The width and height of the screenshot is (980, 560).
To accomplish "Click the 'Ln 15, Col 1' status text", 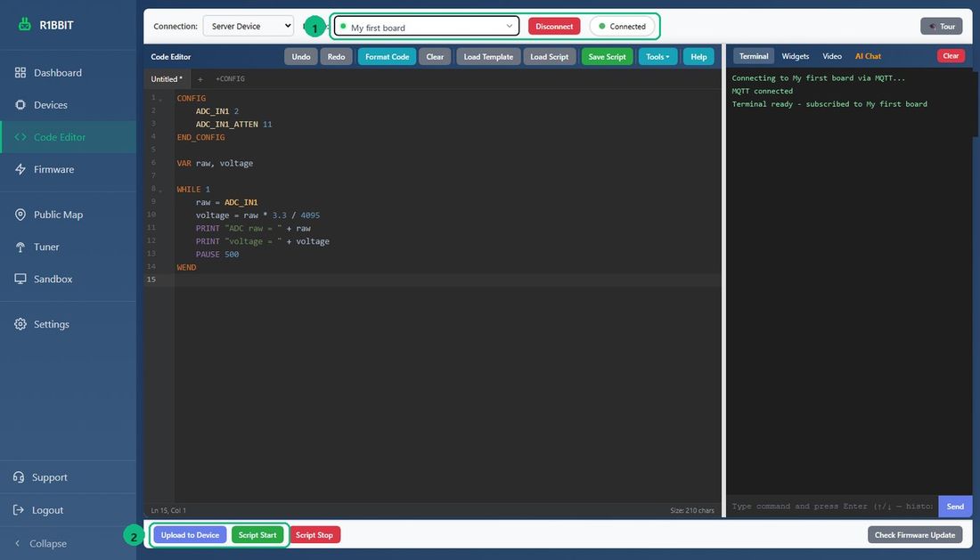I will pyautogui.click(x=168, y=511).
